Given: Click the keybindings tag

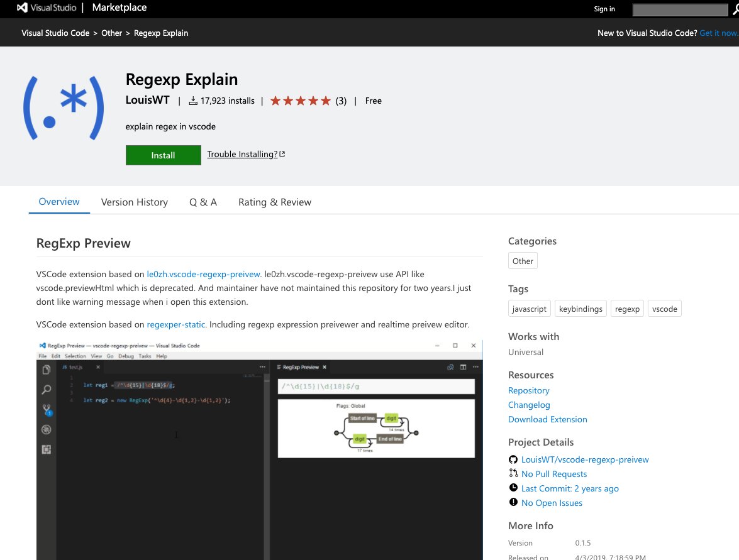Looking at the screenshot, I should click(x=580, y=309).
